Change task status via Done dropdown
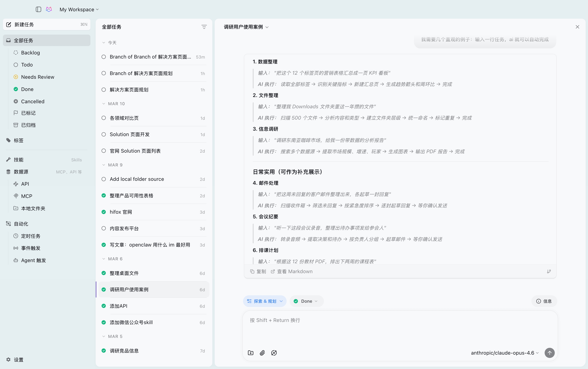The height and width of the screenshot is (369, 588). (x=306, y=301)
